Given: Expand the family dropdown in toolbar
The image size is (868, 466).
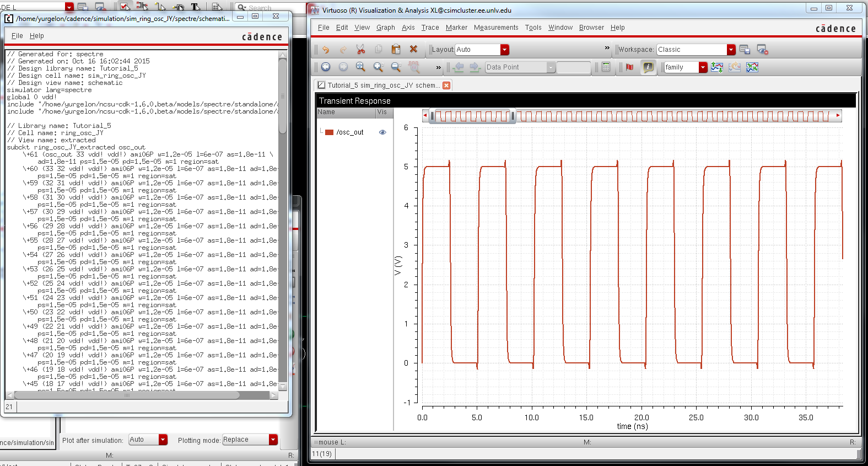Looking at the screenshot, I should [703, 67].
